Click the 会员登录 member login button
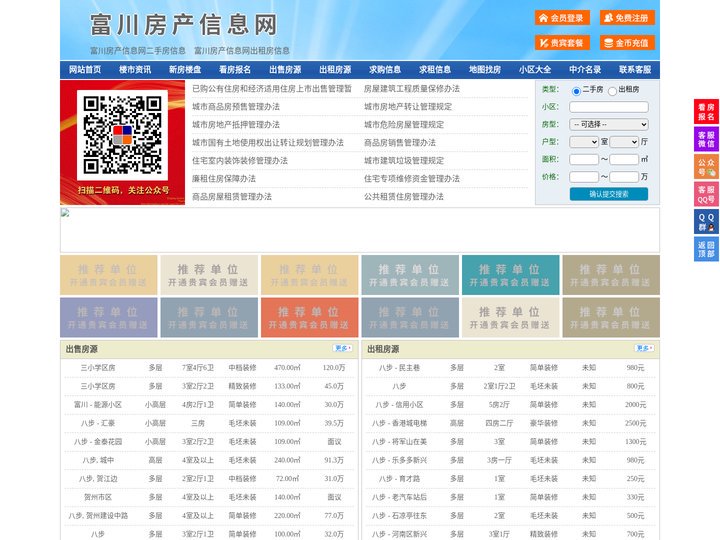720x540 pixels. (562, 18)
